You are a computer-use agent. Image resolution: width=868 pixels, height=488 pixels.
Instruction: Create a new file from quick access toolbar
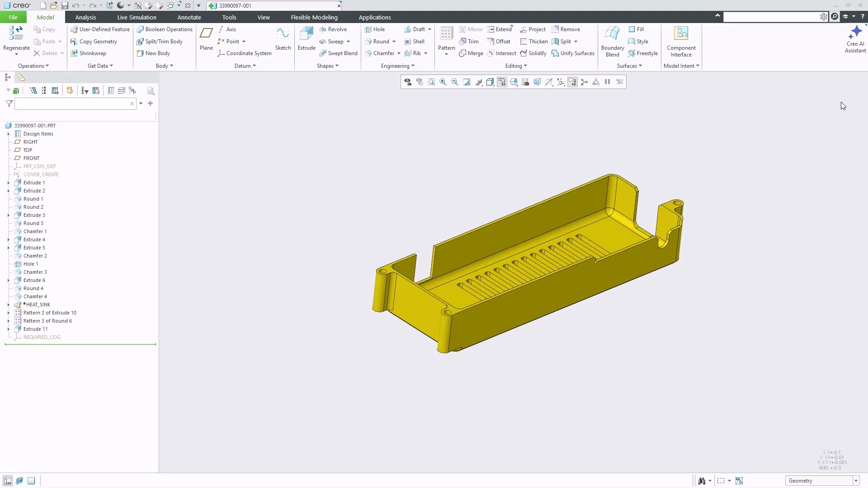[43, 5]
